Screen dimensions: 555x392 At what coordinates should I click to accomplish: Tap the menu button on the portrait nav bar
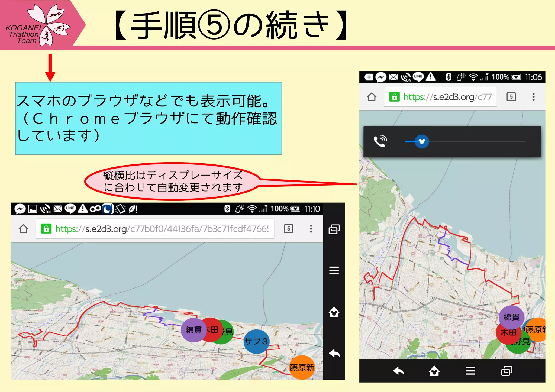[470, 371]
